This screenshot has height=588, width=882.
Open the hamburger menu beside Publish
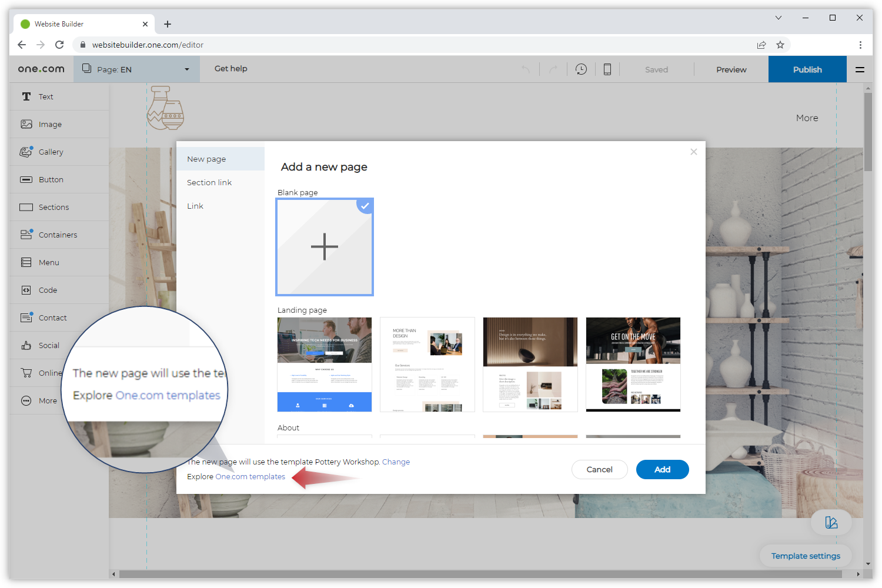point(860,69)
